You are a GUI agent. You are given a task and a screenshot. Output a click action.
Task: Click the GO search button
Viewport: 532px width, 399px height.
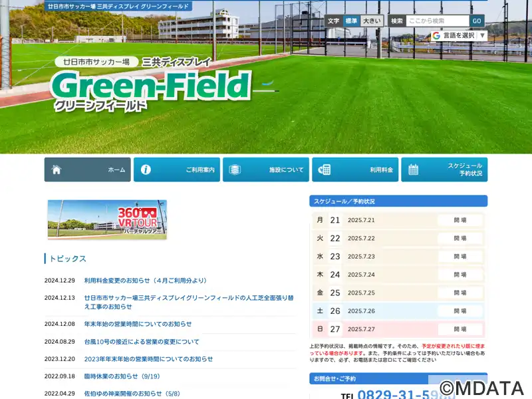click(477, 21)
